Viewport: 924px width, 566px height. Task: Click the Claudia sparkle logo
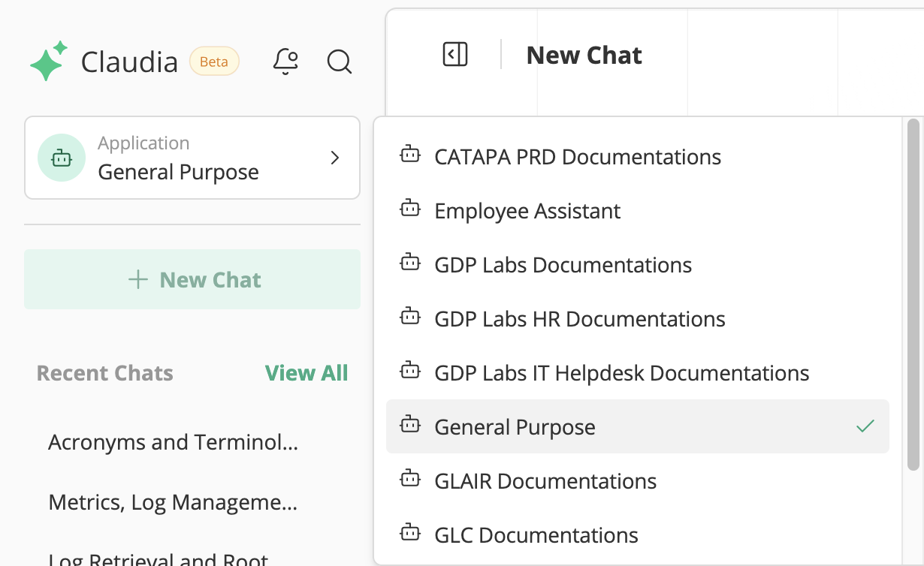[x=49, y=62]
